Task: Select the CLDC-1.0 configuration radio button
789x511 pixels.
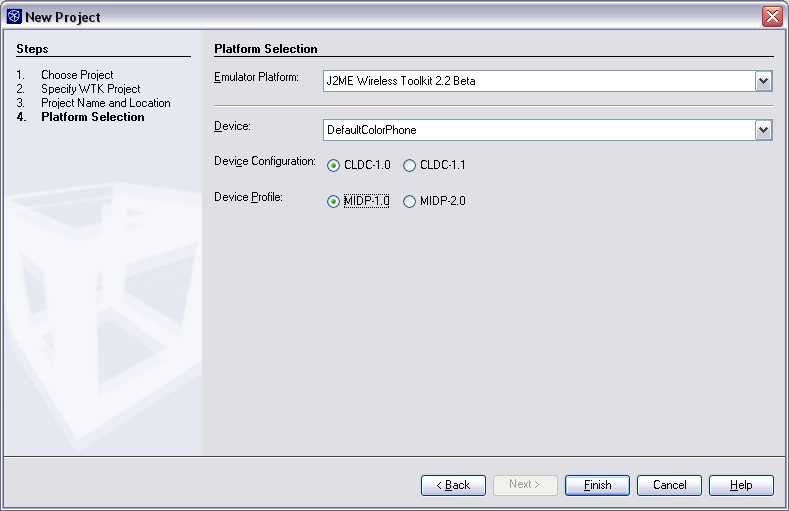Action: (x=334, y=166)
